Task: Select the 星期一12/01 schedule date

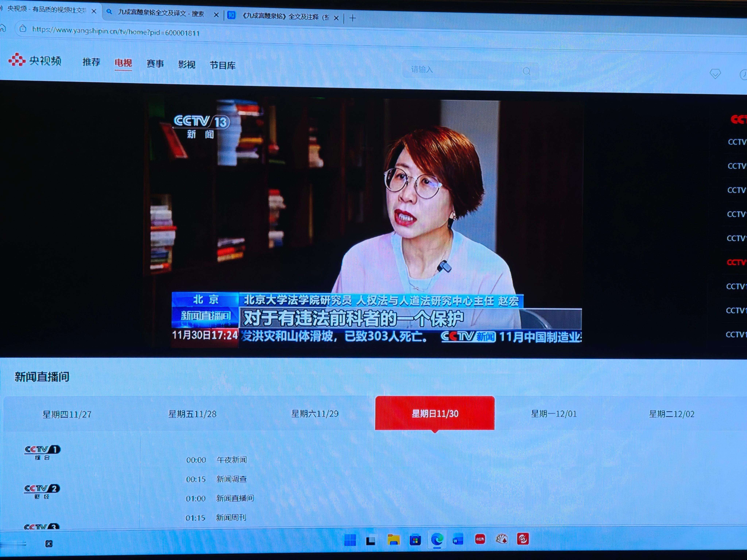Action: tap(554, 414)
